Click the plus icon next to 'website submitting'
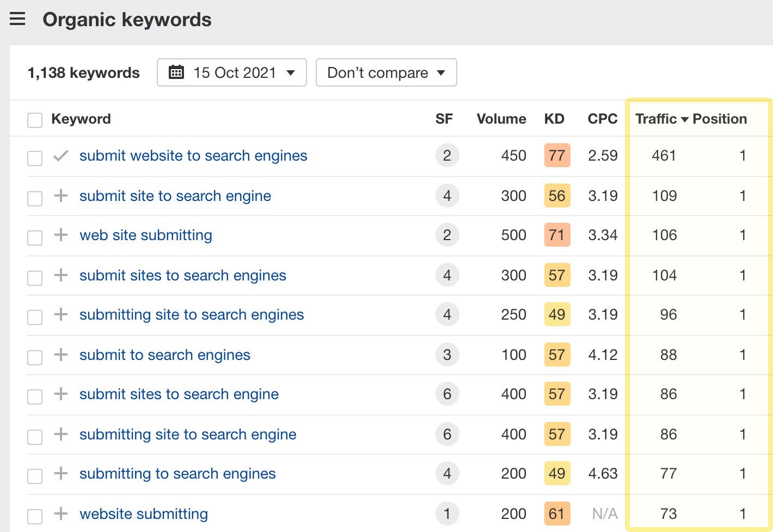 pyautogui.click(x=60, y=513)
